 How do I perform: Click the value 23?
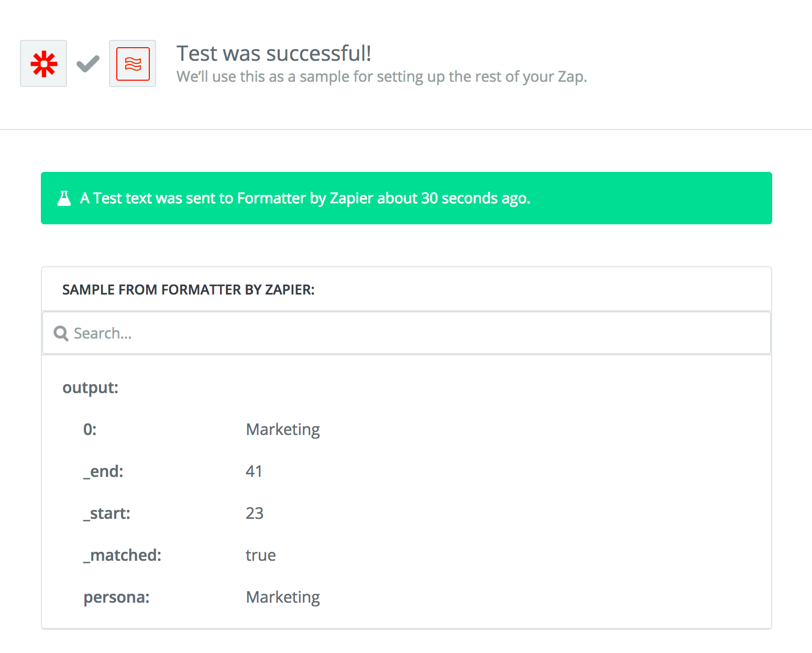(255, 513)
